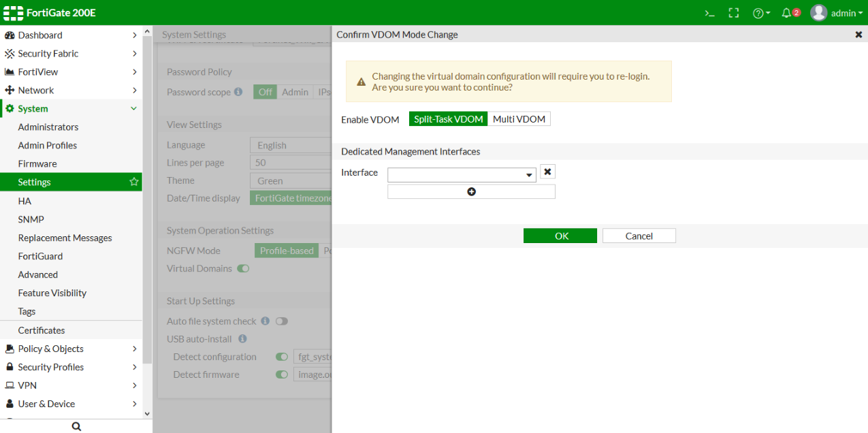Navigate to the Administrators menu item

click(x=48, y=127)
